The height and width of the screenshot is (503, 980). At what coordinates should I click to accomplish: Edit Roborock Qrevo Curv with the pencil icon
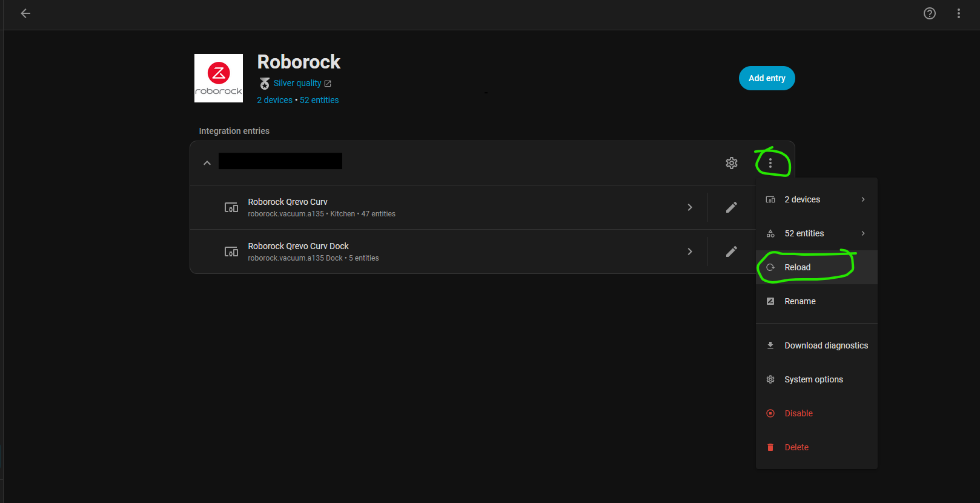(x=732, y=207)
